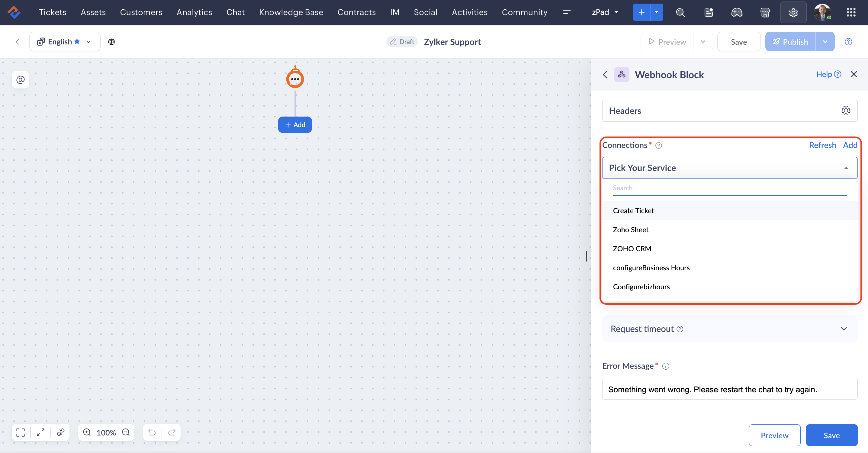Click the zoom out magnifier icon
The width and height of the screenshot is (868, 453).
[x=126, y=432]
